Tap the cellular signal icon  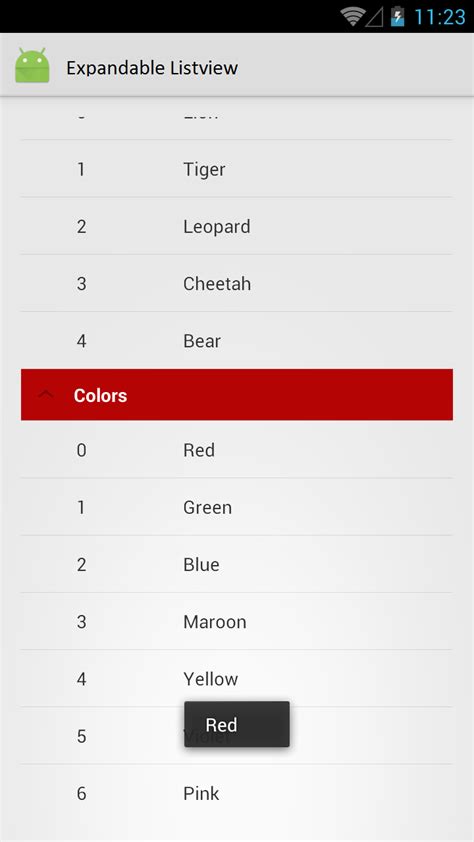tap(374, 18)
